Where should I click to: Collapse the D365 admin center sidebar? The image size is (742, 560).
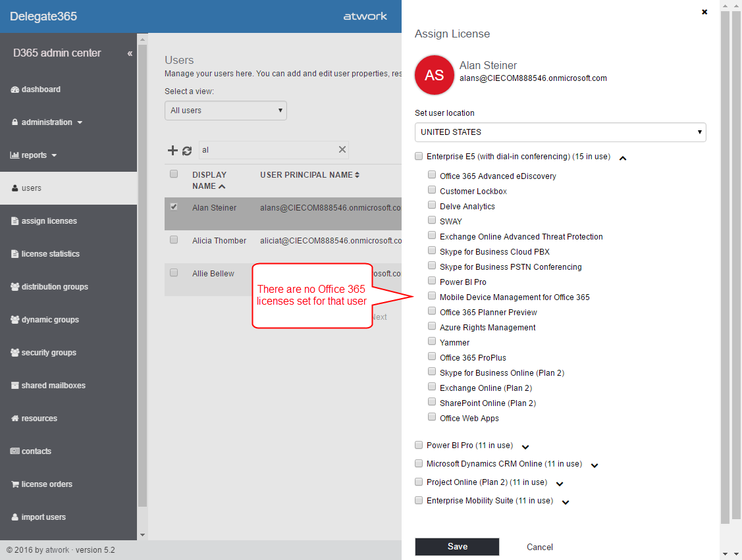click(x=130, y=53)
